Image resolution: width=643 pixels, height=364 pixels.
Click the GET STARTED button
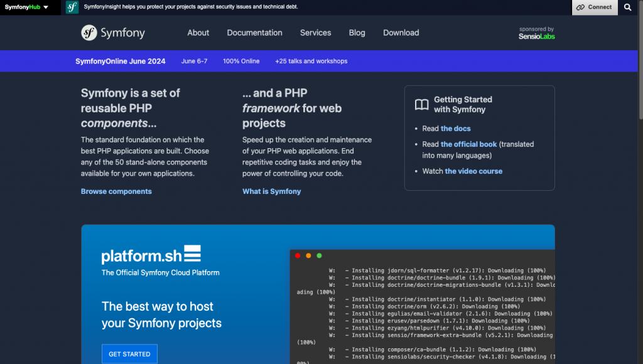tap(129, 354)
